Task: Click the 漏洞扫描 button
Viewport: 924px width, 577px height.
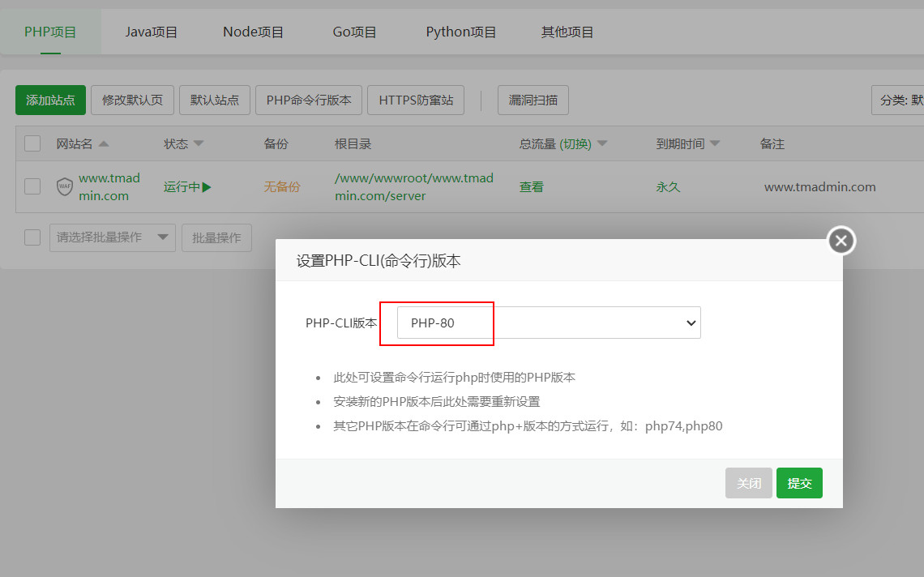Action: click(x=533, y=100)
